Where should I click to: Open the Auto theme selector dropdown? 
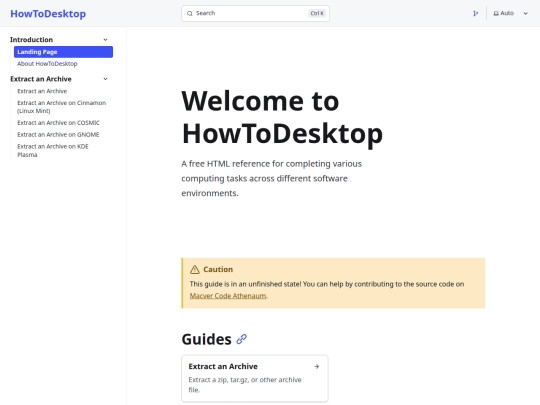pyautogui.click(x=511, y=13)
